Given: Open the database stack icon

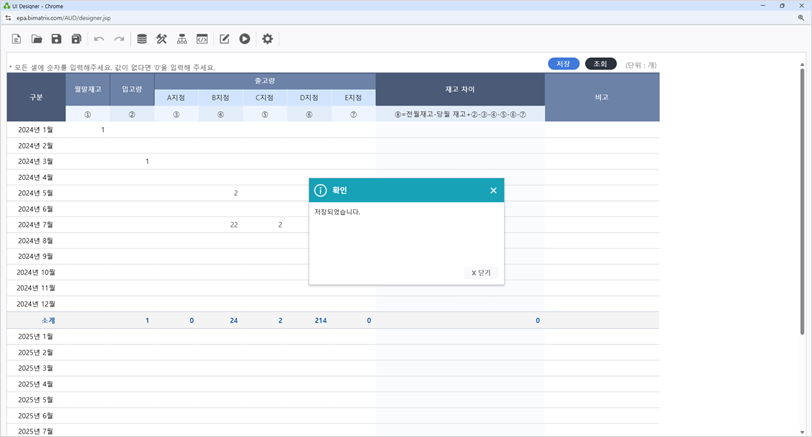Looking at the screenshot, I should click(x=142, y=39).
